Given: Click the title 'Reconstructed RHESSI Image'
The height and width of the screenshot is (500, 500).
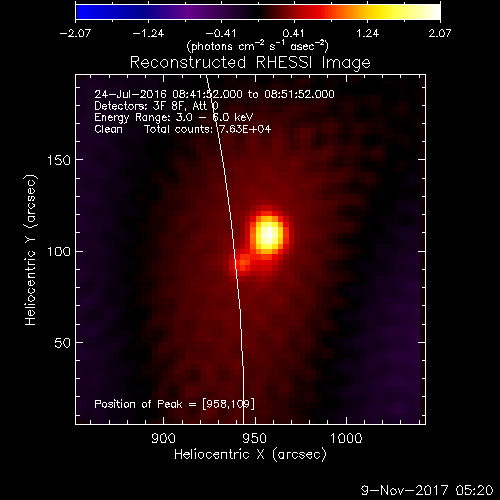Looking at the screenshot, I should 250,62.
